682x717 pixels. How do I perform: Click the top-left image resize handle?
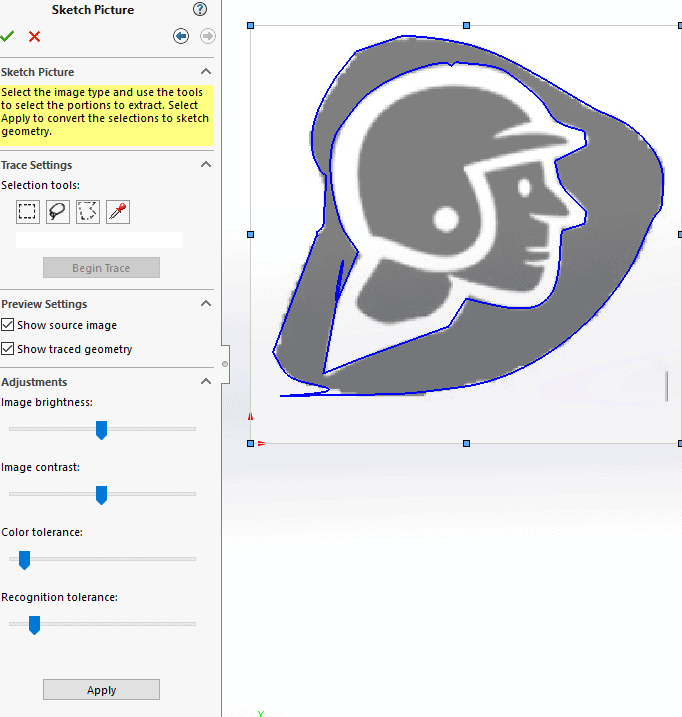coord(250,26)
